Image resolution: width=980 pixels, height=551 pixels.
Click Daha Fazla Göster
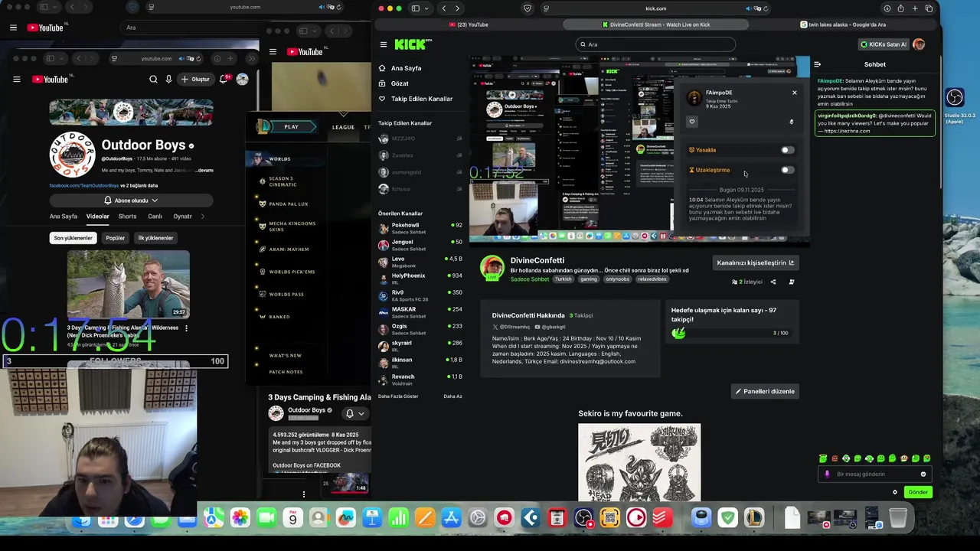pos(398,396)
